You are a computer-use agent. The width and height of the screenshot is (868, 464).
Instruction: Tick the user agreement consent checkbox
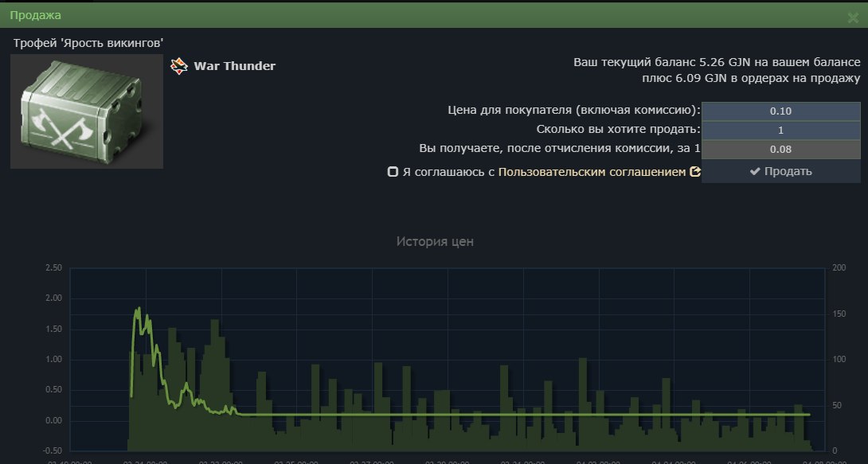pos(393,172)
